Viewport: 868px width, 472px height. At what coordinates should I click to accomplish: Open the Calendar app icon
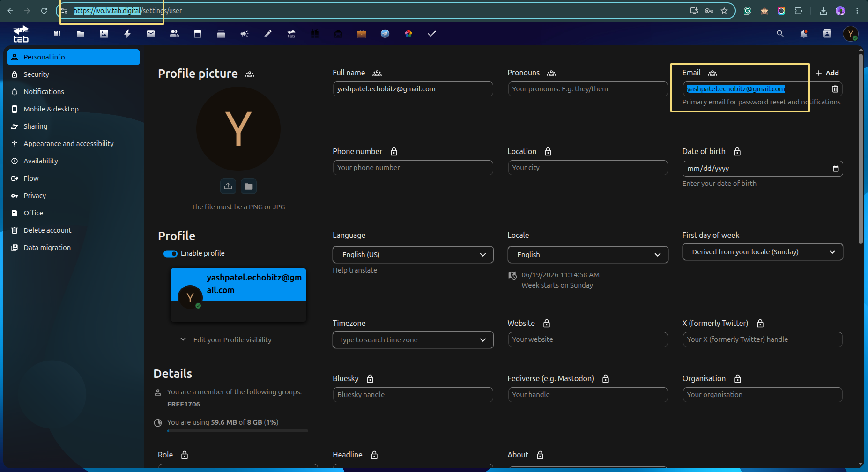198,34
